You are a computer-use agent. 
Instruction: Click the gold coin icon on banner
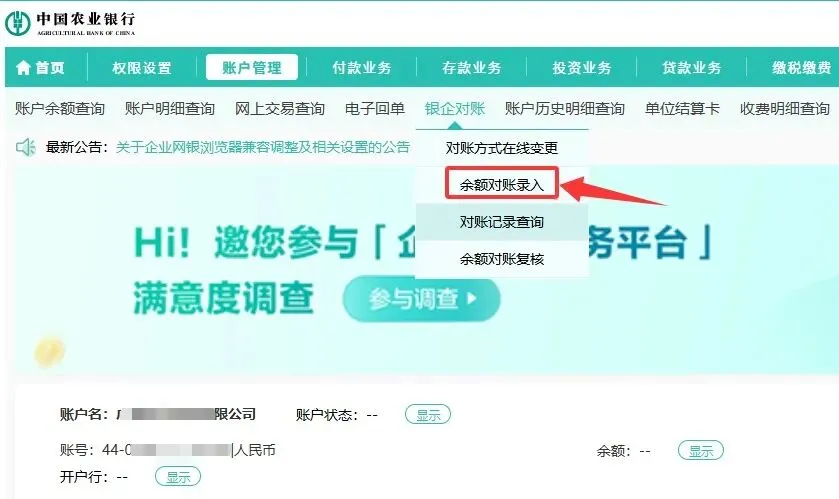point(50,351)
